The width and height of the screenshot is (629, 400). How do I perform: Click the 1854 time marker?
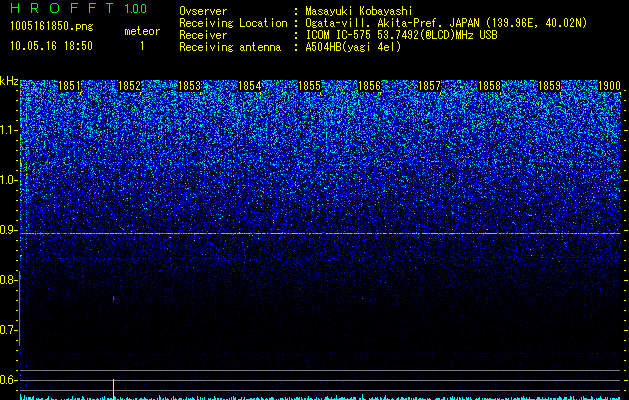(x=250, y=86)
